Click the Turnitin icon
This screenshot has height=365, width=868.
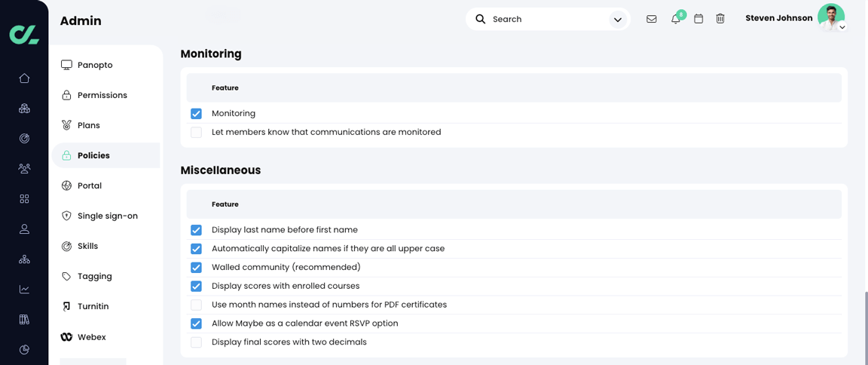(66, 306)
